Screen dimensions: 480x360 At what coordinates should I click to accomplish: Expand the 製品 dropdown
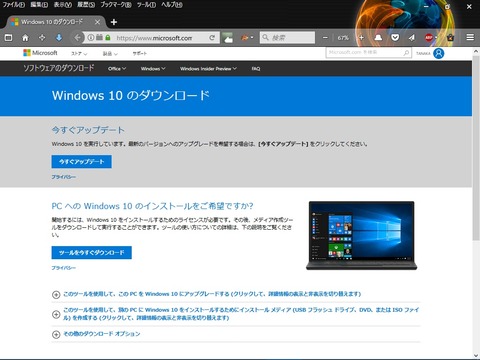point(110,53)
